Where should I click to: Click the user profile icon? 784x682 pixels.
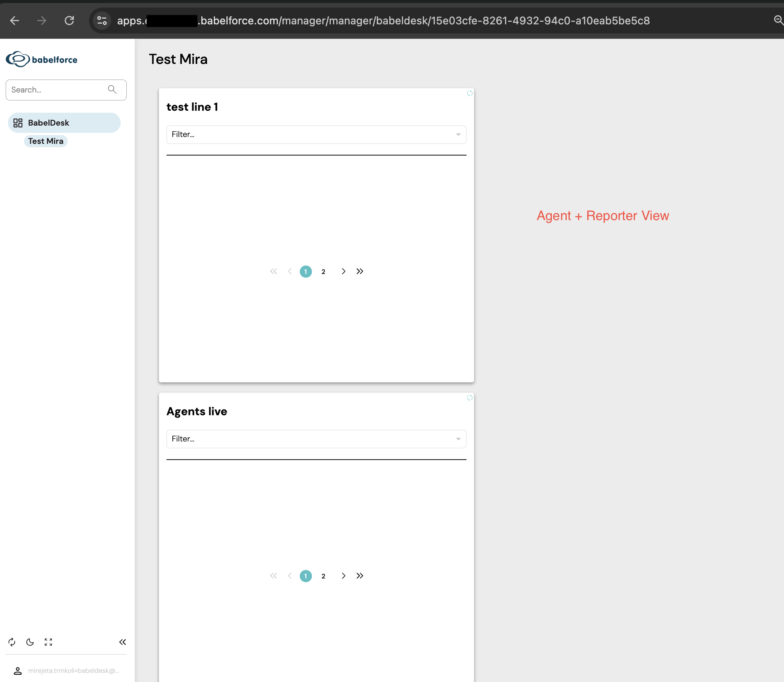18,671
